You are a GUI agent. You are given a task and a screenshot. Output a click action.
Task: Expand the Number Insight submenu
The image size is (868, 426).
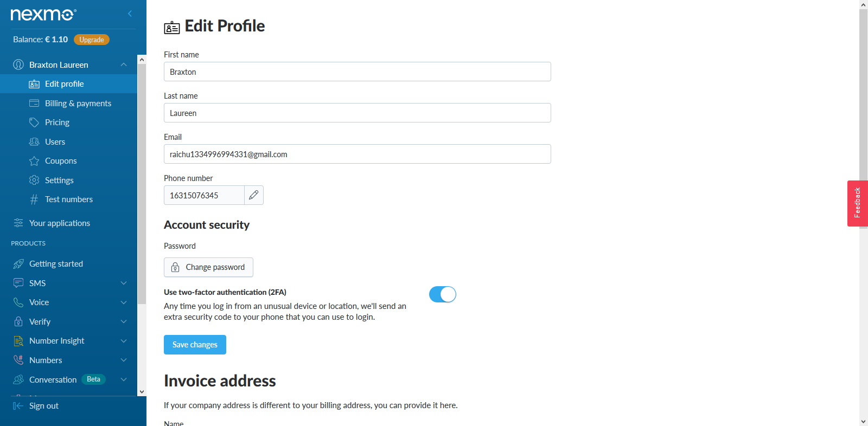click(x=124, y=341)
